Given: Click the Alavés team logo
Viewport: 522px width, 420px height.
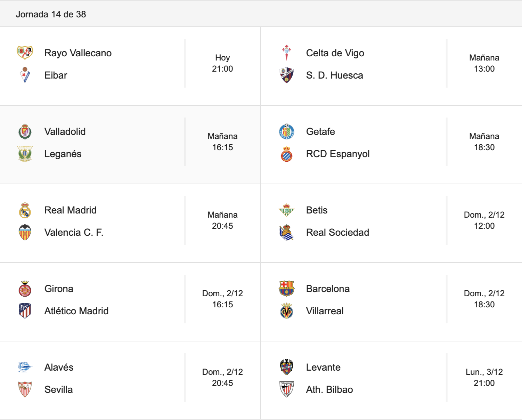Looking at the screenshot, I should tap(25, 367).
